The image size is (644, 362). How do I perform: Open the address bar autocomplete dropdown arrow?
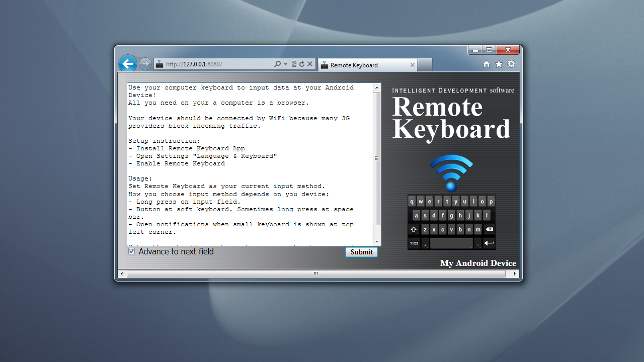tap(285, 64)
